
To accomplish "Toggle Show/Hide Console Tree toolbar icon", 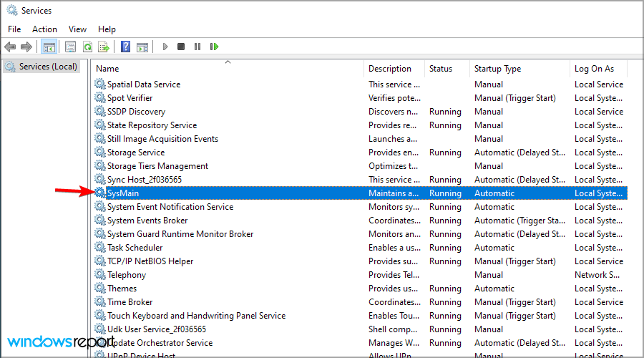I will [x=49, y=47].
